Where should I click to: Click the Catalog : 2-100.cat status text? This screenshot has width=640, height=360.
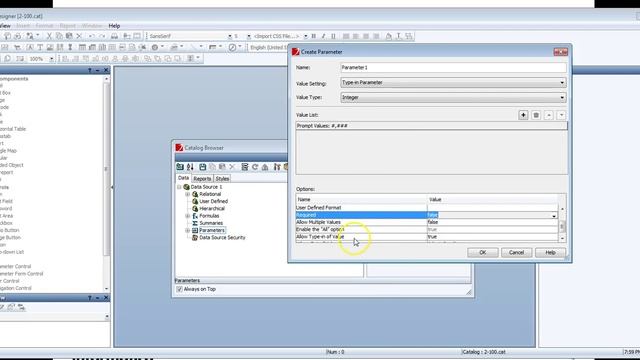tap(484, 352)
